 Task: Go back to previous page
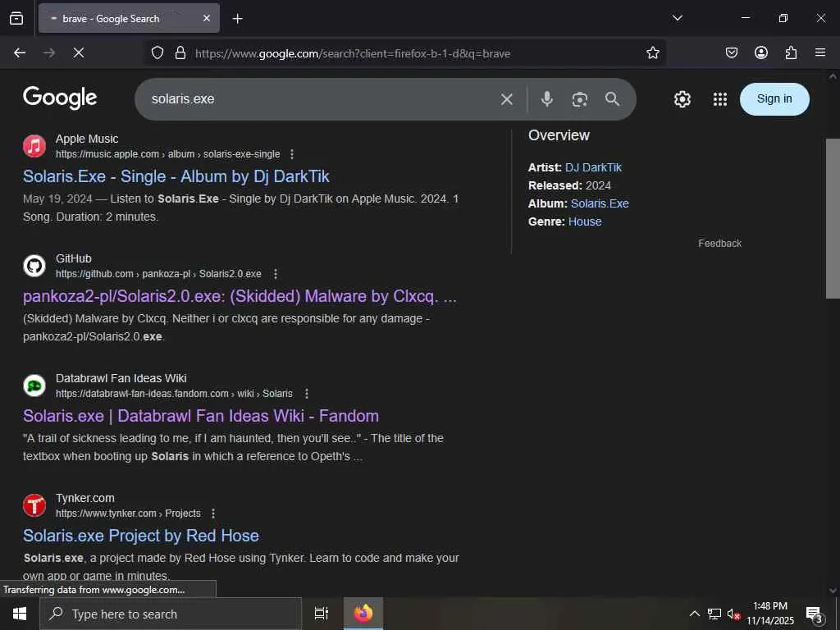[x=20, y=52]
